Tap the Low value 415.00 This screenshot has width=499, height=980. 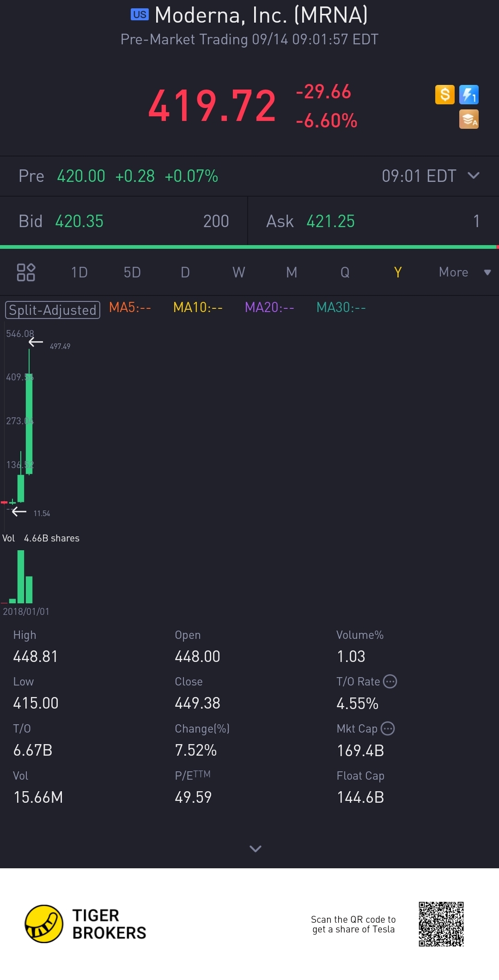[36, 703]
